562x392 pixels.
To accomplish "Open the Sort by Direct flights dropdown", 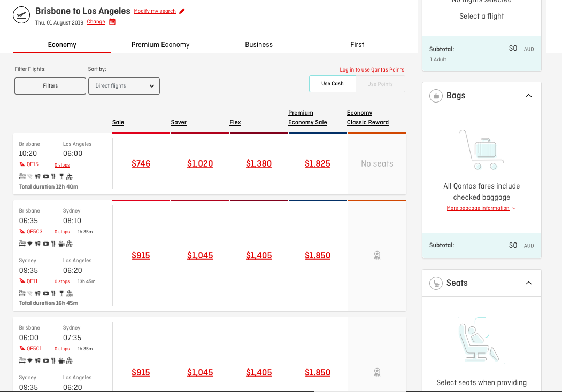I will (x=124, y=86).
